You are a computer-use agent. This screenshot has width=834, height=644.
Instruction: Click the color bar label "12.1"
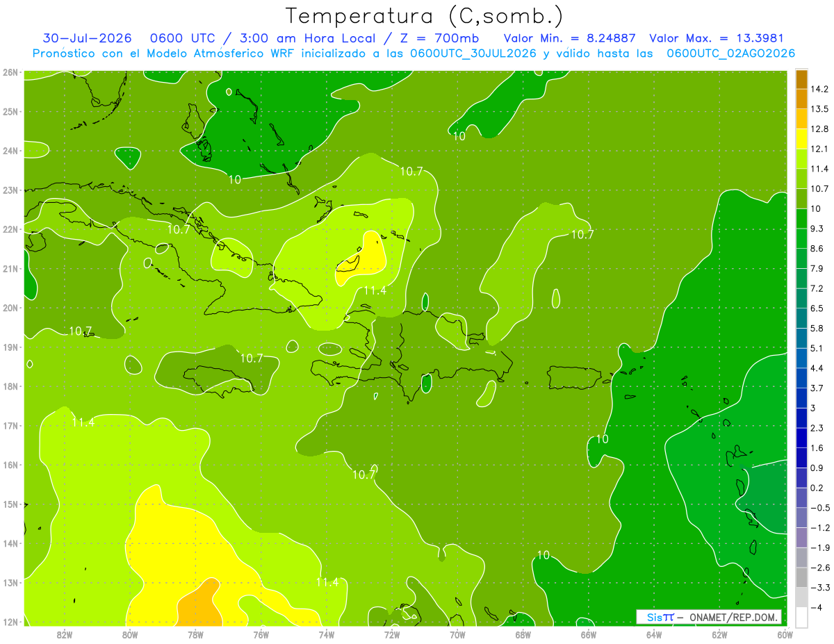tap(819, 149)
